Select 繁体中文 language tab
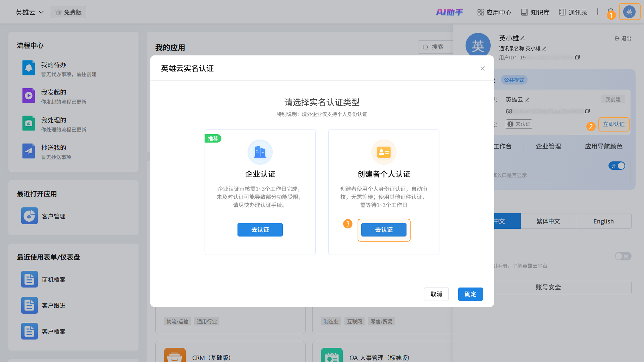This screenshot has width=644, height=362. pos(548,221)
